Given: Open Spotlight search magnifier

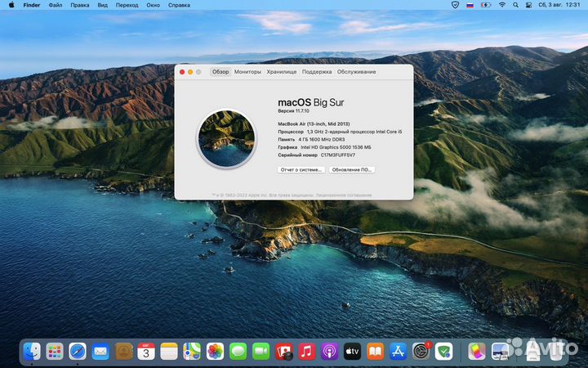Looking at the screenshot, I should point(515,5).
